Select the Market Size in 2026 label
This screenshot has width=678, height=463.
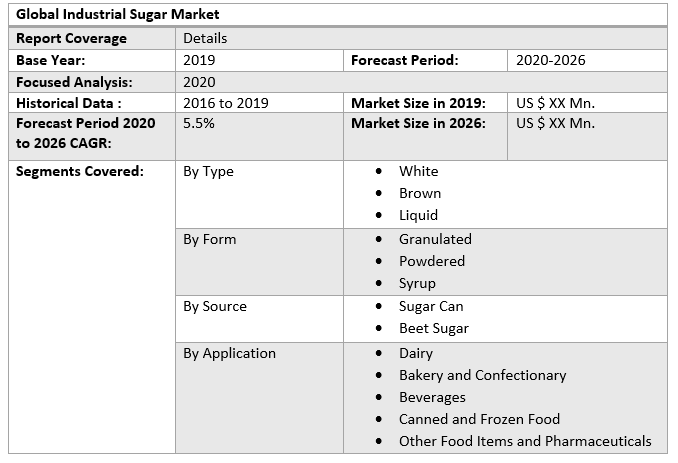[x=418, y=123]
